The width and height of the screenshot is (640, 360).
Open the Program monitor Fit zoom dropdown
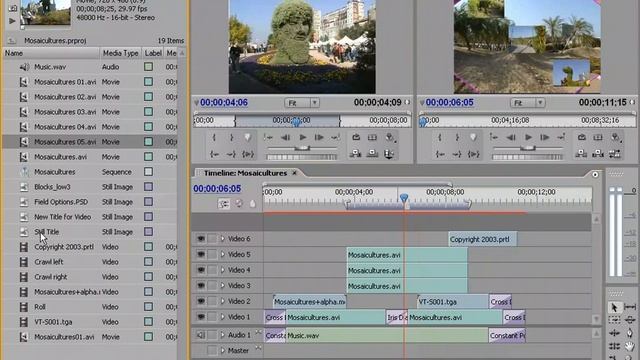(528, 103)
